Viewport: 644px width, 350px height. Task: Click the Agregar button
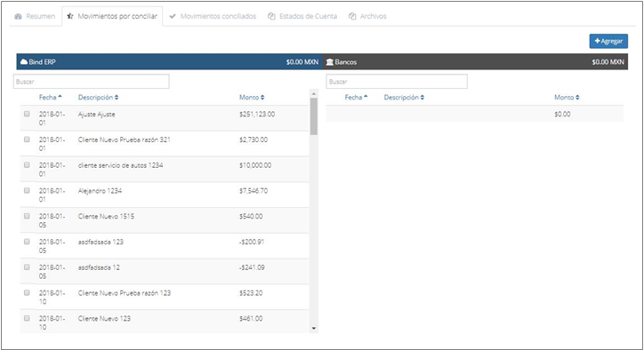[608, 41]
